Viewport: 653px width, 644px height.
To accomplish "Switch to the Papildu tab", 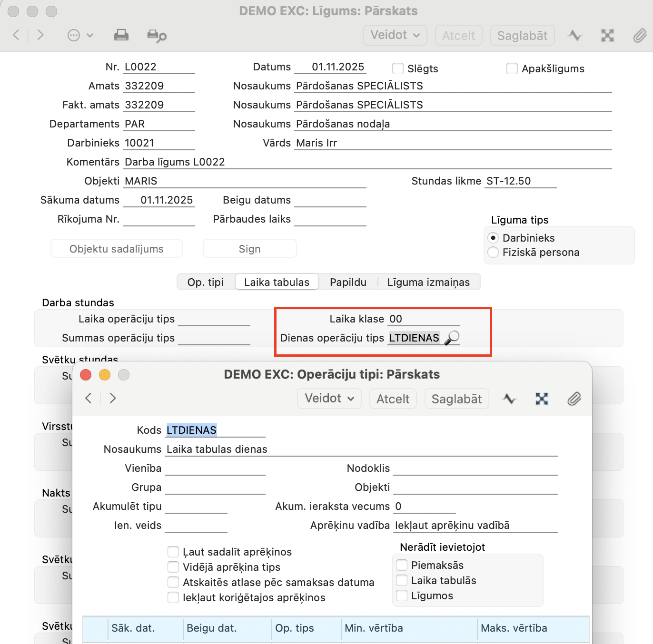I will 348,282.
